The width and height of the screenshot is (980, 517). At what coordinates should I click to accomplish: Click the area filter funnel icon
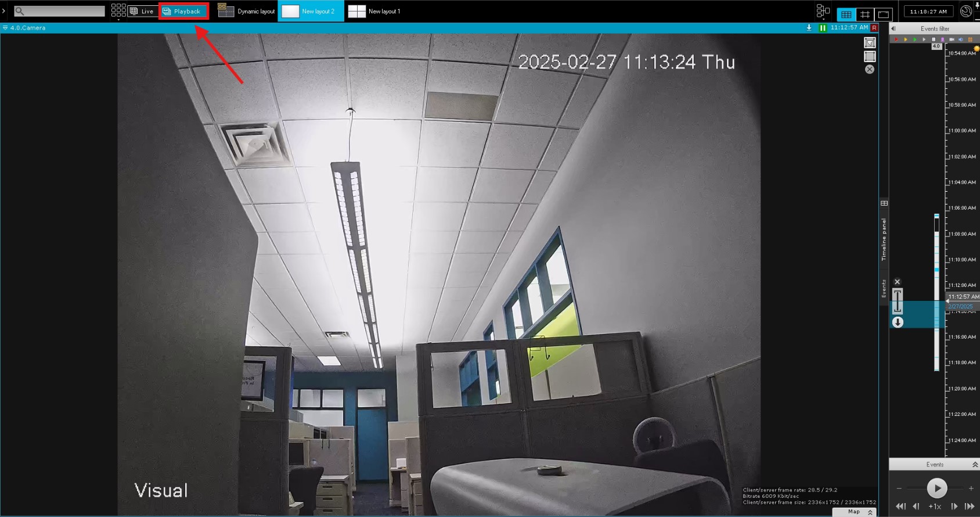(870, 43)
